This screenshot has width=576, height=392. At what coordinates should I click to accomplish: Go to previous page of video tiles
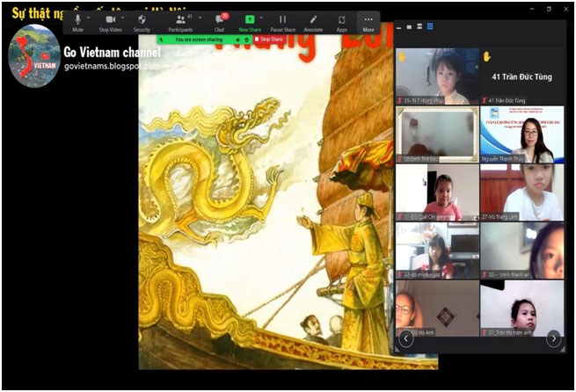pyautogui.click(x=406, y=338)
